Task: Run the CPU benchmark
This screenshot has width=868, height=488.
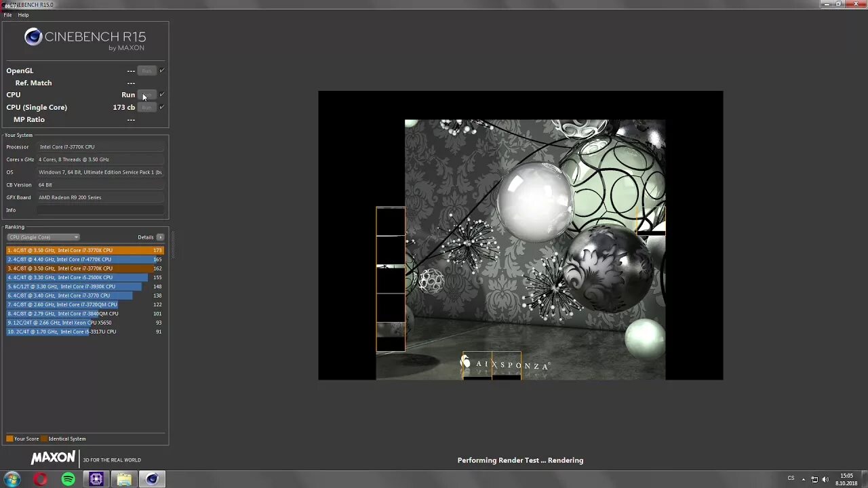Action: (x=146, y=95)
